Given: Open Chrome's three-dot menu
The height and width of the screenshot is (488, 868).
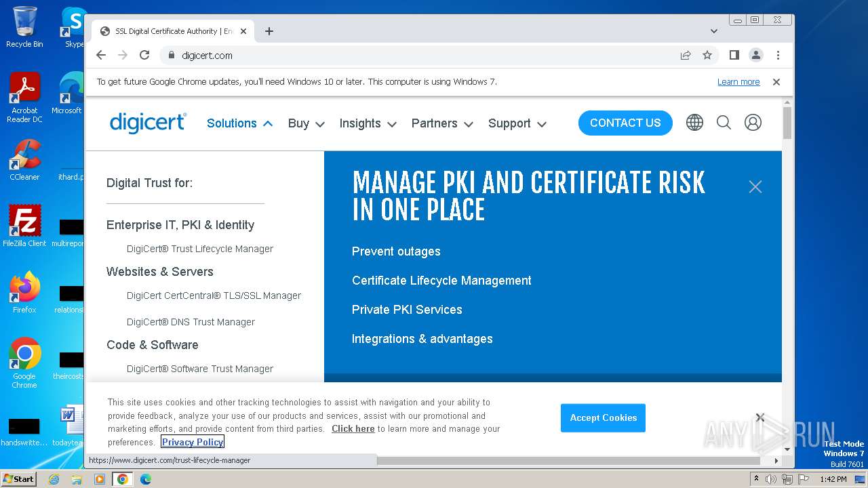Looking at the screenshot, I should tap(778, 56).
